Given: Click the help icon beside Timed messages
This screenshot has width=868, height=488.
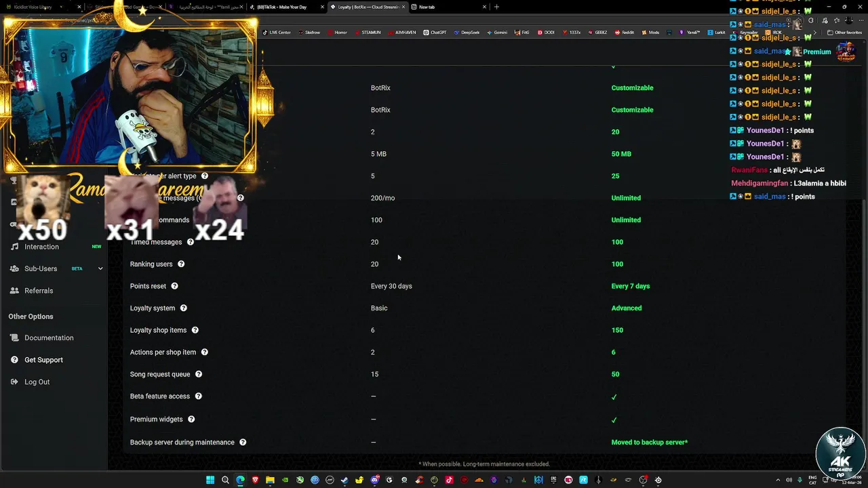Looking at the screenshot, I should tap(190, 242).
